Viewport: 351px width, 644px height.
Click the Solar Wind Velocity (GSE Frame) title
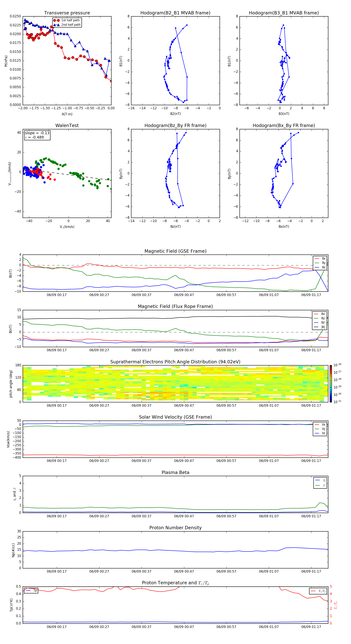coord(175,417)
